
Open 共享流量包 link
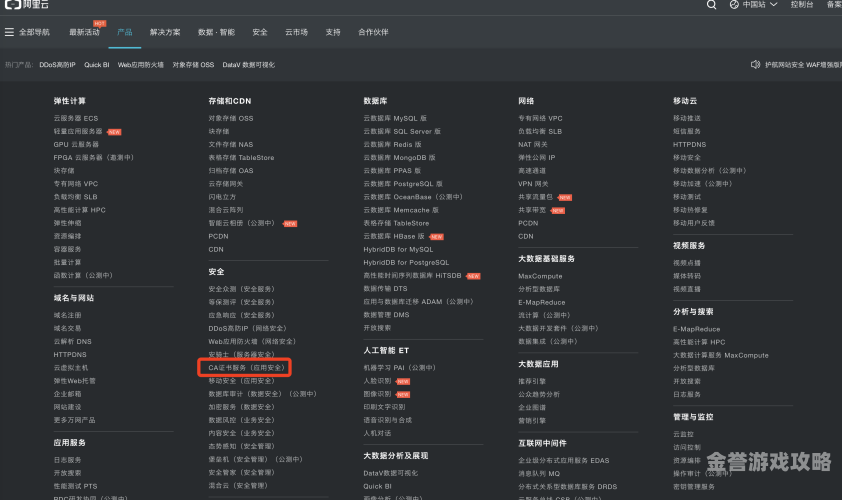[x=535, y=197]
